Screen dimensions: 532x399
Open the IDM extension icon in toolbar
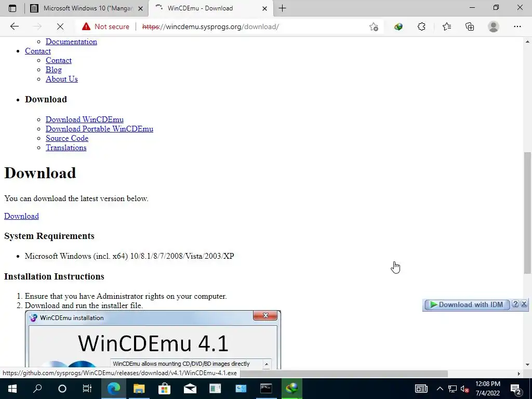[x=398, y=26]
